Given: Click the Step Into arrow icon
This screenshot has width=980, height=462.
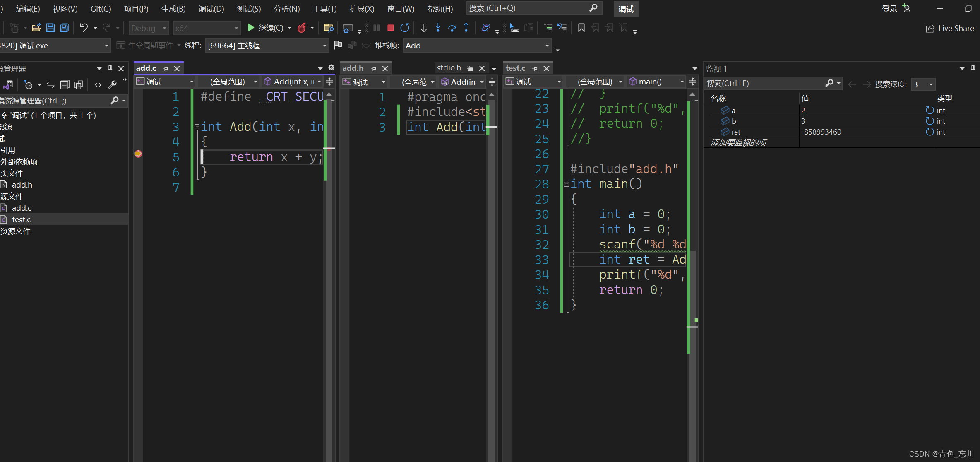Looking at the screenshot, I should coord(438,28).
